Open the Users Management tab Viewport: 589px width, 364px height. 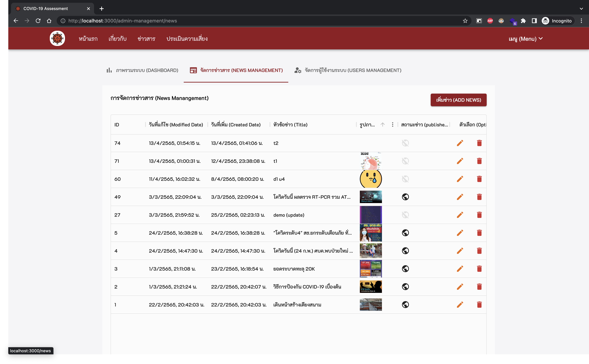pyautogui.click(x=348, y=70)
